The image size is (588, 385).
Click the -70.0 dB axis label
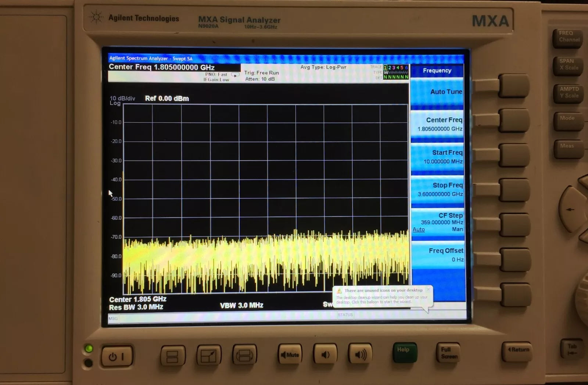(116, 237)
